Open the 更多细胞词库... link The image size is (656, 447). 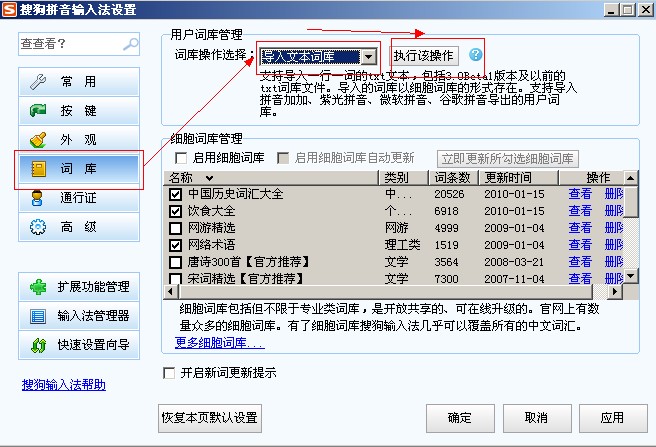(x=219, y=342)
